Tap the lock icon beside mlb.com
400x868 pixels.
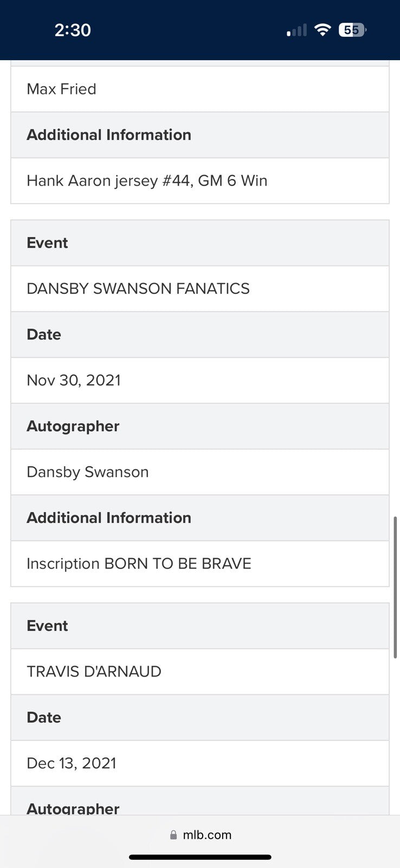click(173, 835)
